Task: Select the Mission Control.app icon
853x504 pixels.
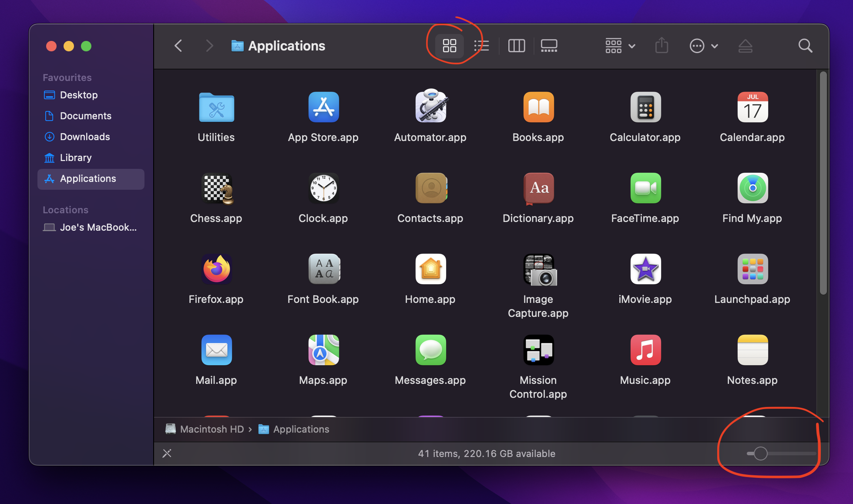Action: click(x=538, y=350)
